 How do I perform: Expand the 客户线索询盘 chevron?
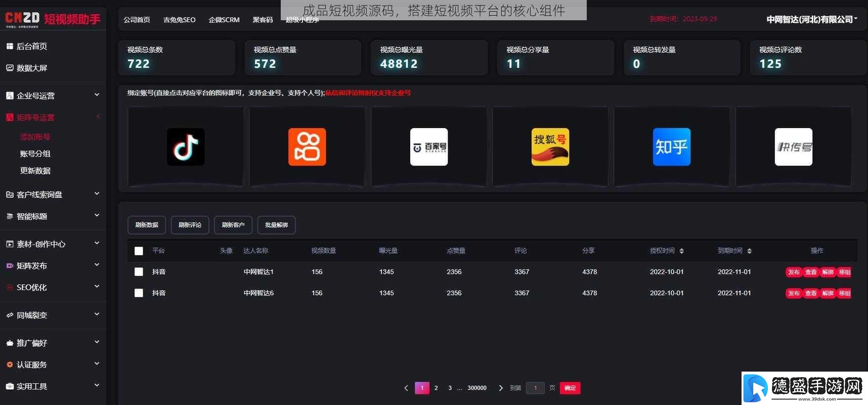point(97,194)
